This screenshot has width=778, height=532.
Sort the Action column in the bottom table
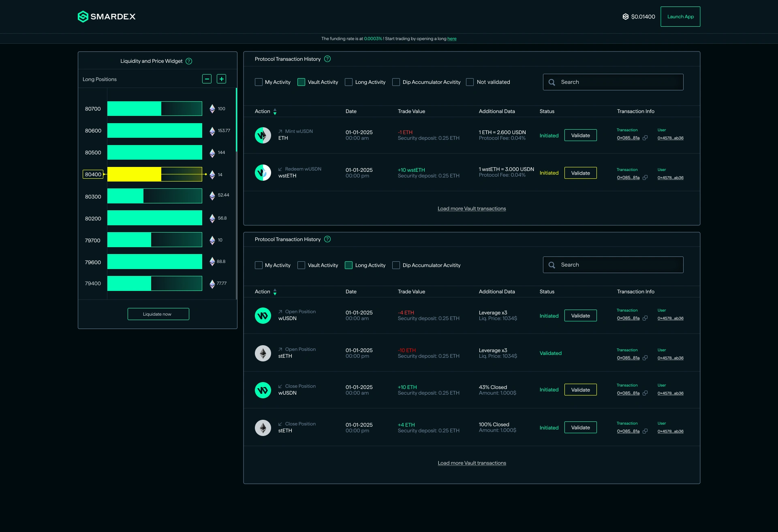(x=275, y=292)
